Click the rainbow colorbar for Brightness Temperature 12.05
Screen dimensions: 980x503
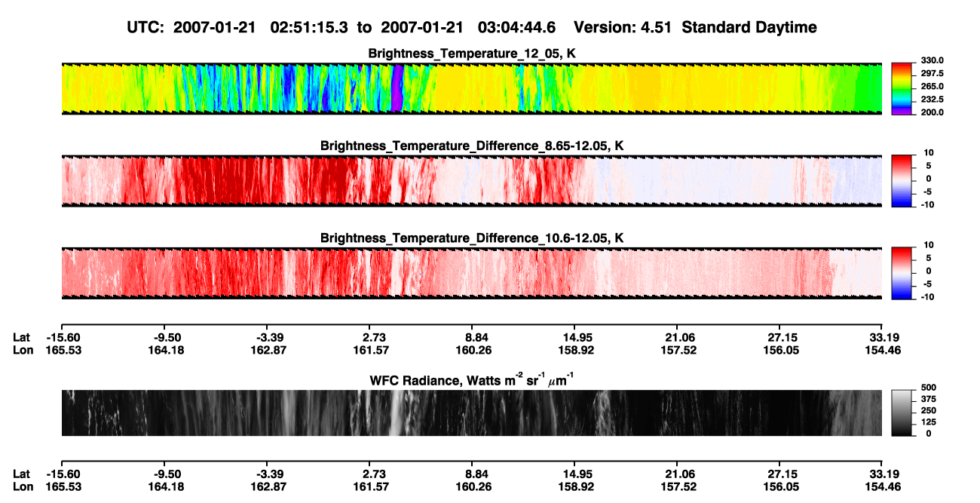(x=902, y=88)
